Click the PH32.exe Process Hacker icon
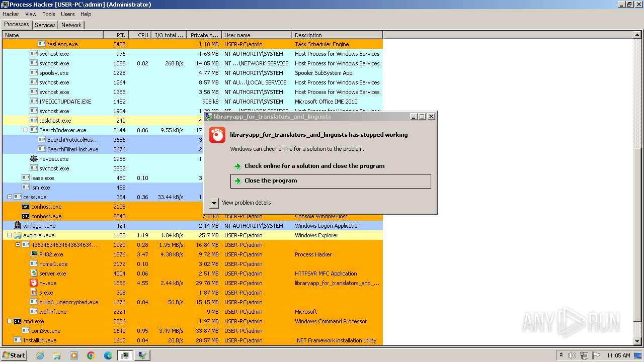Viewport: 644px width, 362px height. [34, 254]
